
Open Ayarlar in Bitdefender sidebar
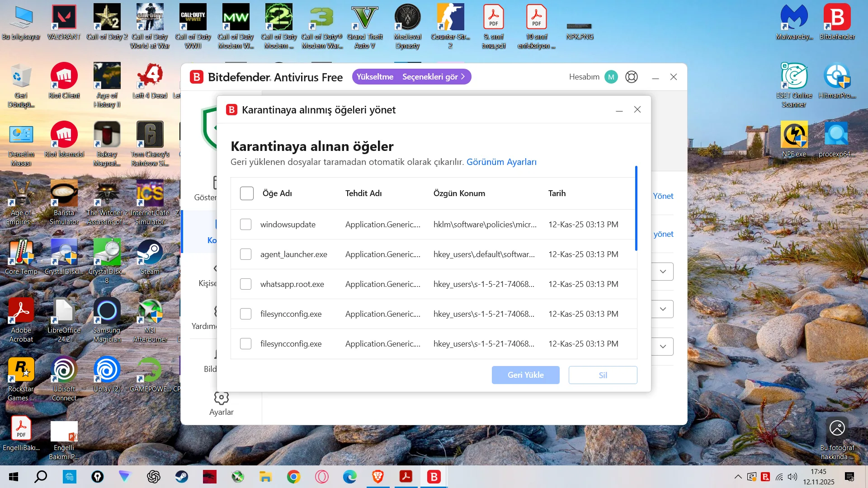point(222,404)
